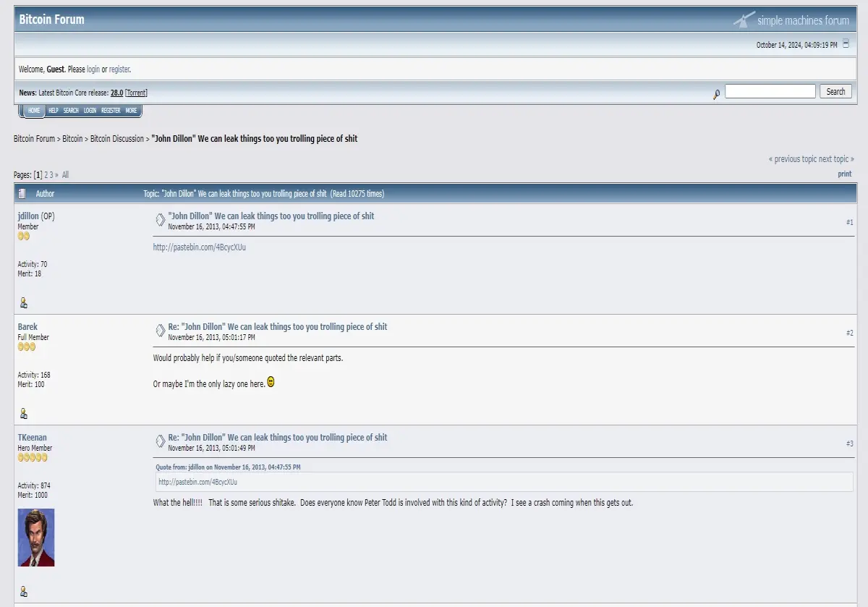Click quote header from jdillon in TKeenan's post

tap(228, 467)
